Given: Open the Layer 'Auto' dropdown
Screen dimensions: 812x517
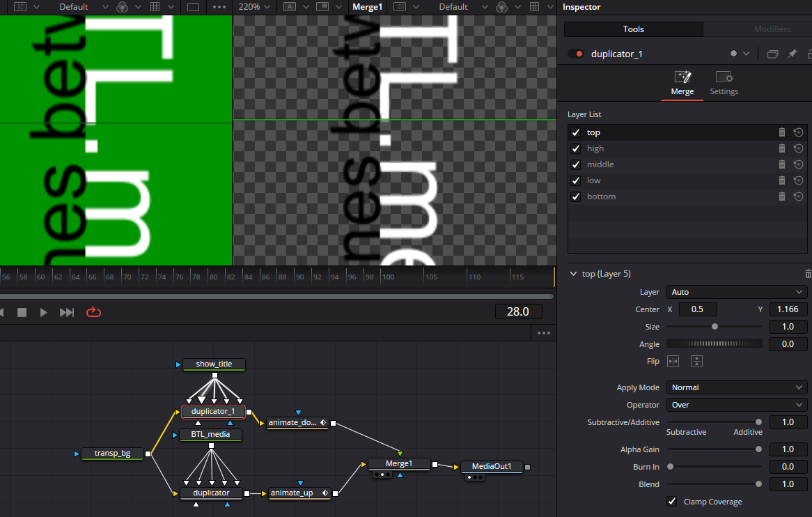Looking at the screenshot, I should pyautogui.click(x=736, y=292).
